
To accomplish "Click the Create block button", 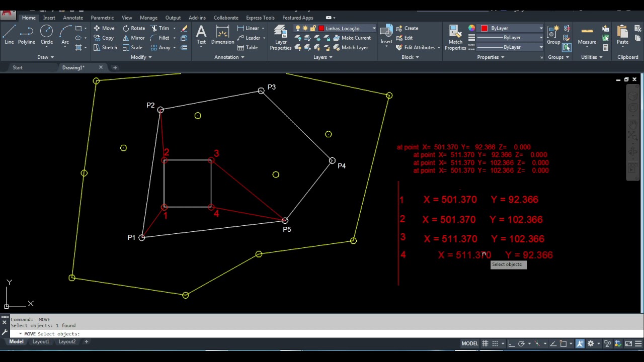I will coord(408,28).
